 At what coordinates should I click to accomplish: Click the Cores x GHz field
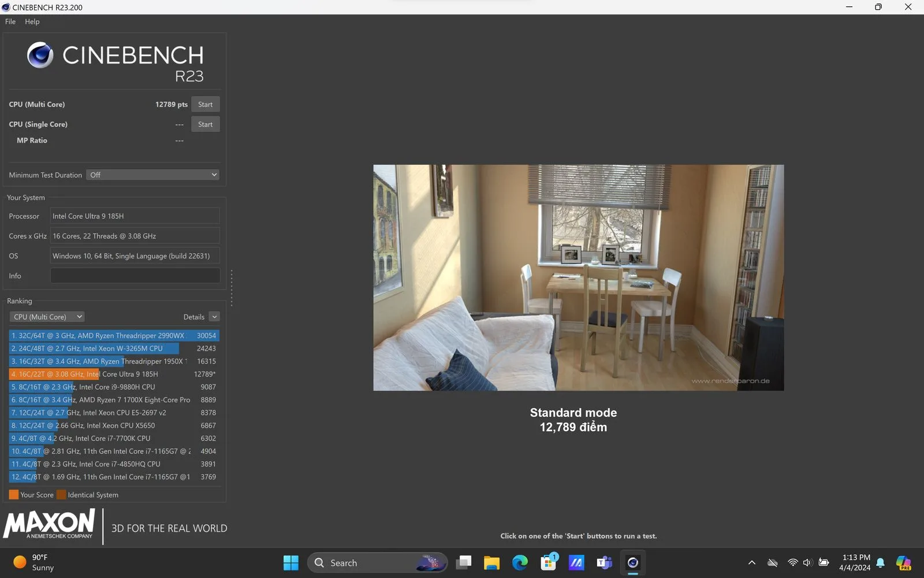click(x=135, y=236)
